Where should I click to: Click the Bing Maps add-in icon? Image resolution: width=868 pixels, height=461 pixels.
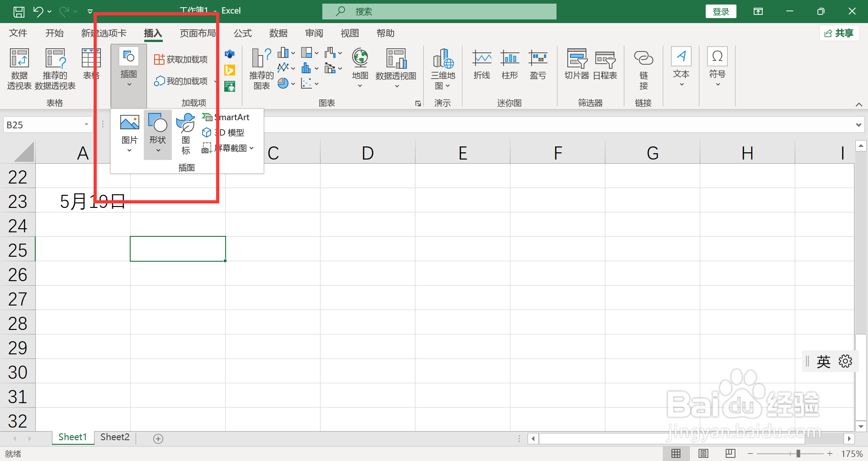click(230, 70)
